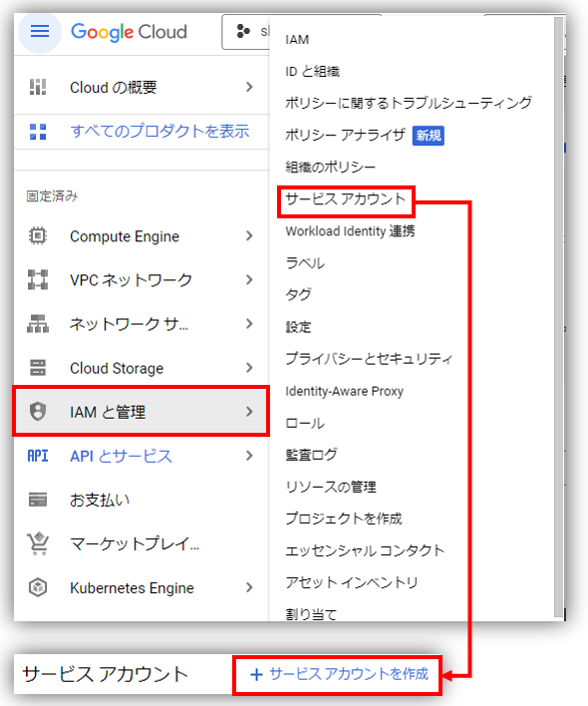Open the project selector box
Viewport: 588px width, 706px height.
(x=245, y=32)
